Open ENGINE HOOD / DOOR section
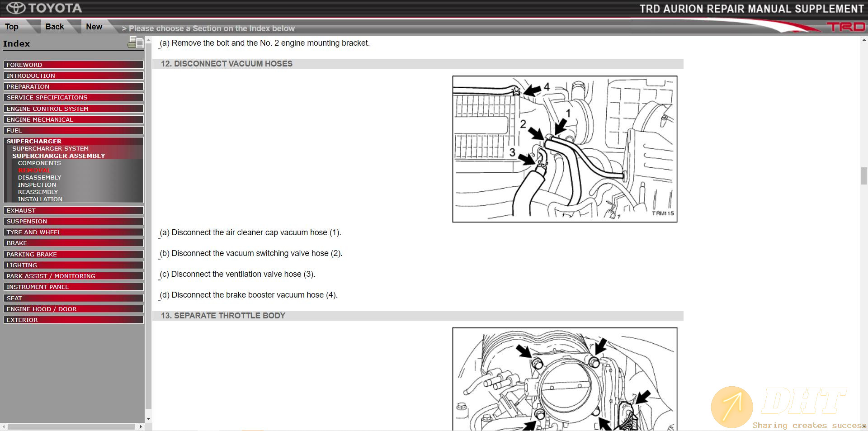The height and width of the screenshot is (431, 868). coord(74,309)
